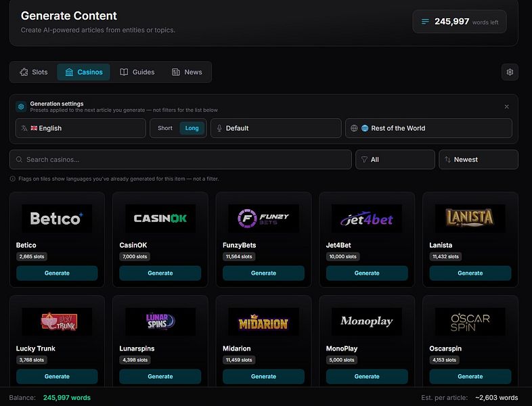Switch to the Slots tab
532x406 pixels.
[34, 72]
